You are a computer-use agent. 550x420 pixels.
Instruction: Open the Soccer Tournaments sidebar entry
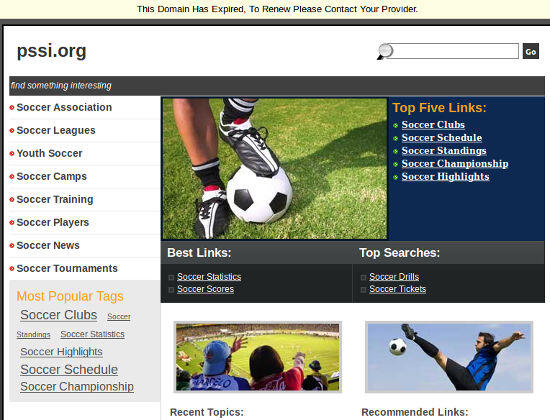coord(67,268)
